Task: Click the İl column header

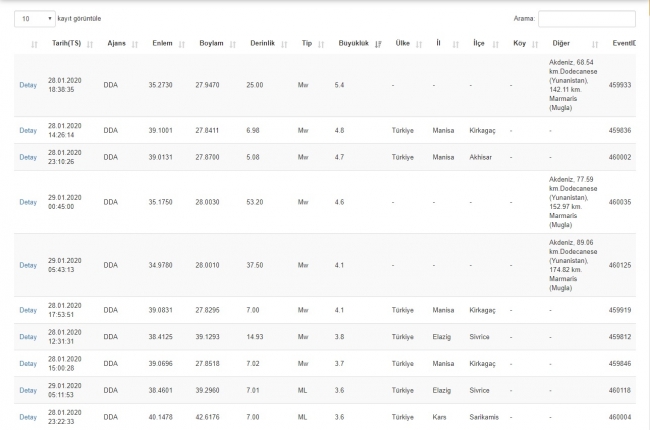Action: (437, 44)
